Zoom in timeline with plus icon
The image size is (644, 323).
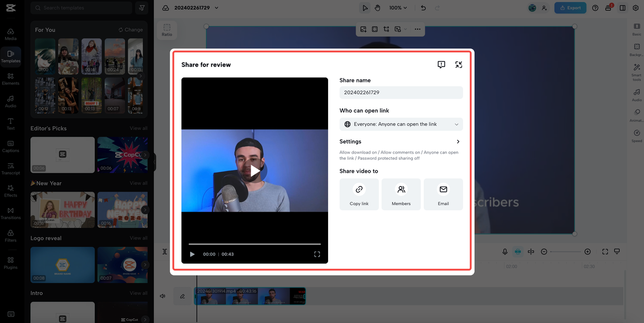click(587, 251)
